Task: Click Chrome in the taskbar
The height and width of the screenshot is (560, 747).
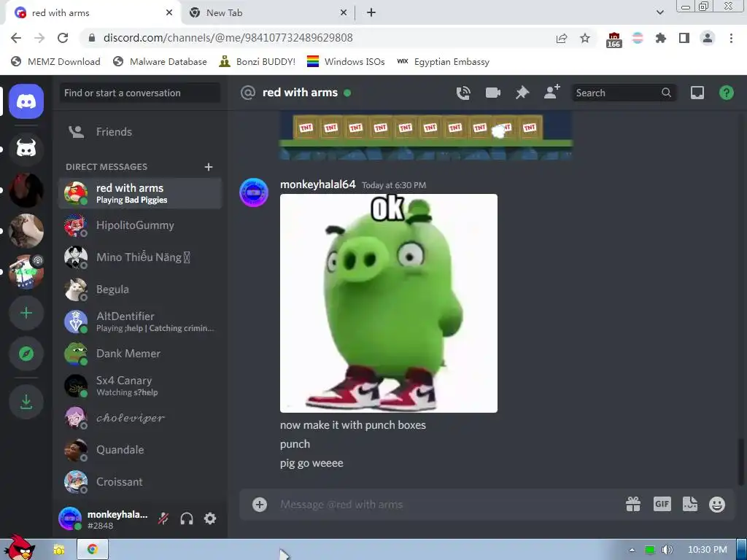Action: 93,549
